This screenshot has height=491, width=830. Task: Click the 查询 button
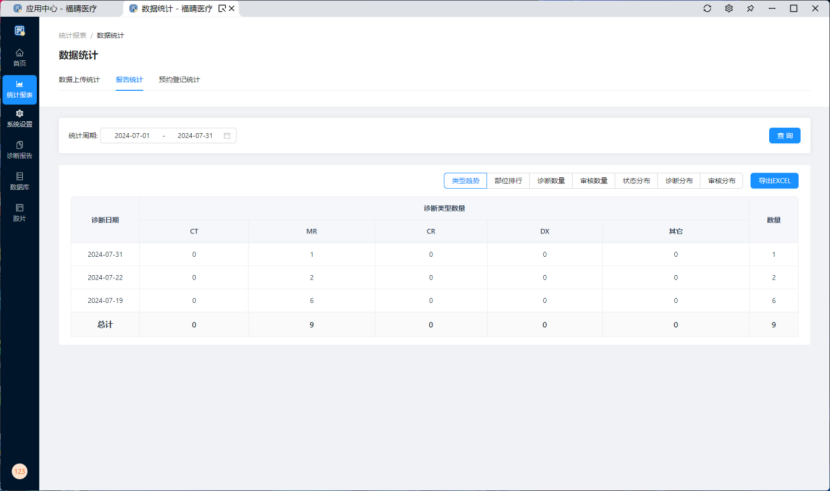pyautogui.click(x=783, y=135)
